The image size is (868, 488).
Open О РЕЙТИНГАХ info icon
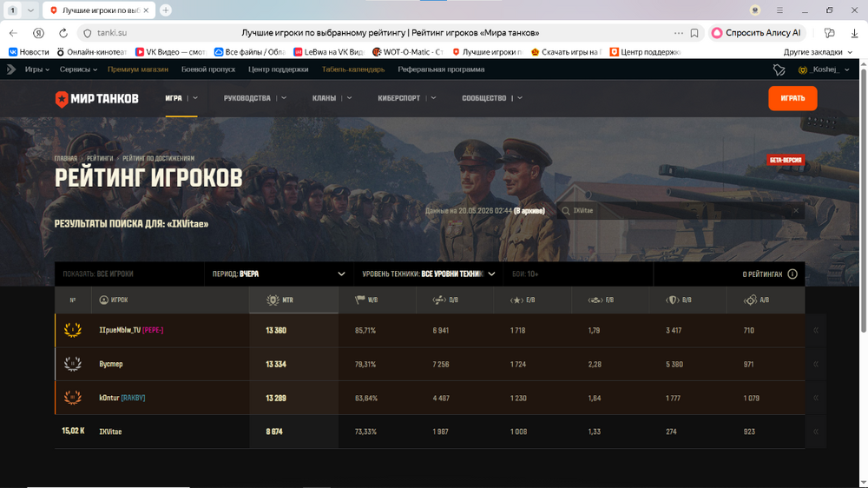[792, 274]
